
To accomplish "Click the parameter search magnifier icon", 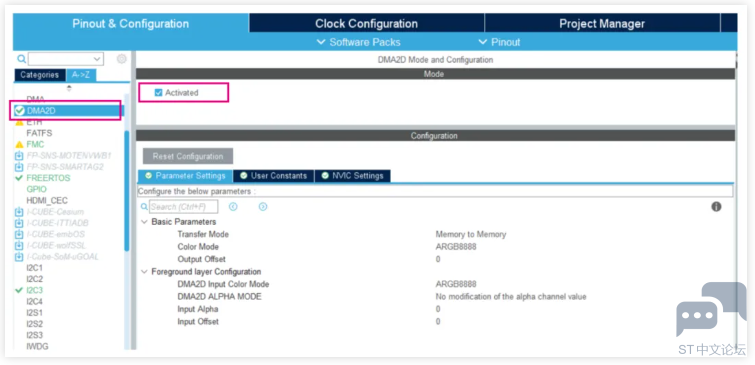I will pos(144,207).
